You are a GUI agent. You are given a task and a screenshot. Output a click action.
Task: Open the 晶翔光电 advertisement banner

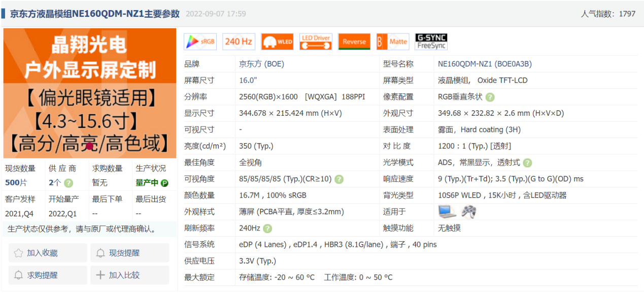point(90,93)
